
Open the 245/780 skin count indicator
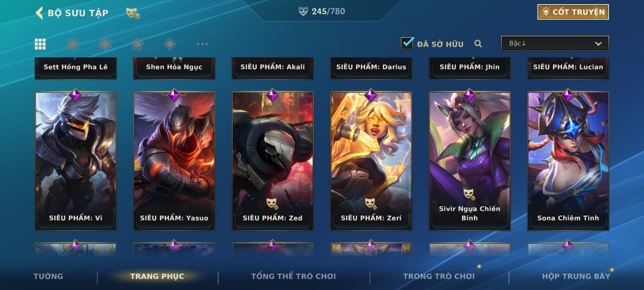(322, 11)
